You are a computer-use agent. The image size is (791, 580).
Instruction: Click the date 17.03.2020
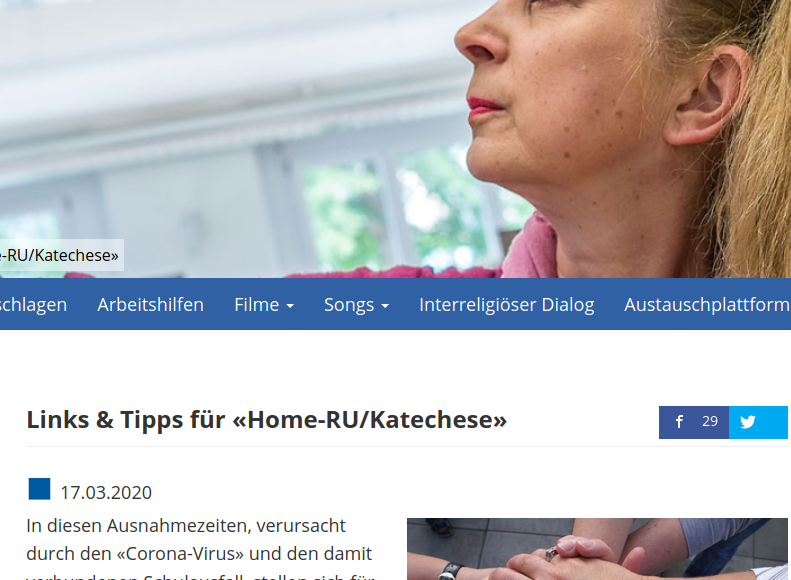106,493
